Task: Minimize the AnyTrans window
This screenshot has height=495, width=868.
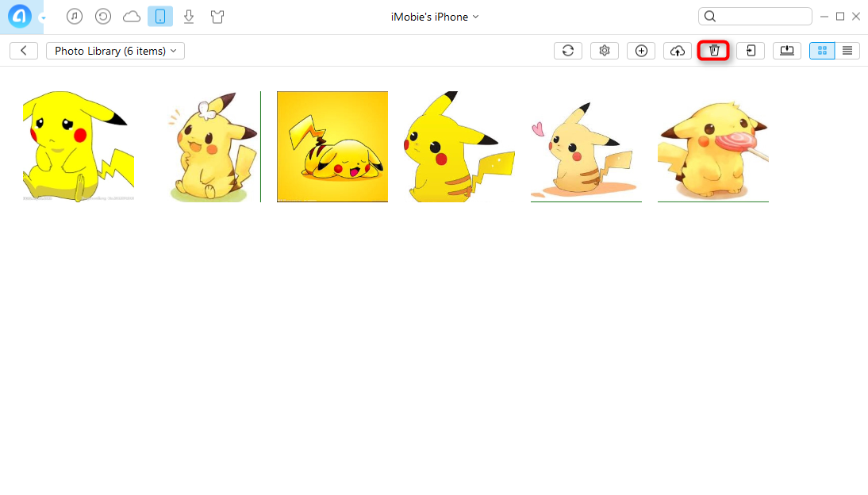Action: [x=824, y=17]
